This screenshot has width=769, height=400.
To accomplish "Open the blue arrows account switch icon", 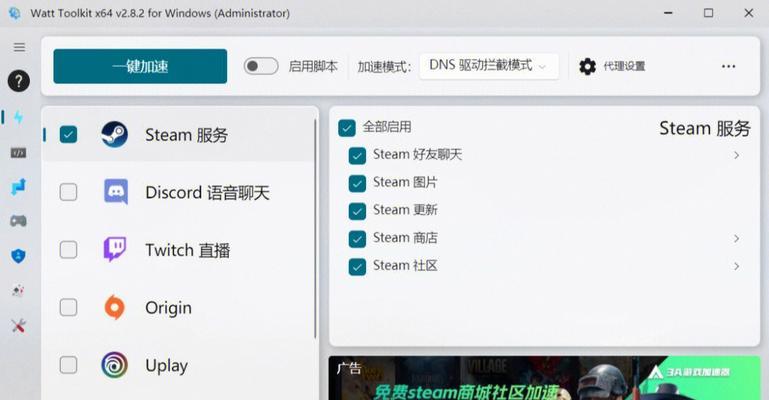I will coord(19,187).
